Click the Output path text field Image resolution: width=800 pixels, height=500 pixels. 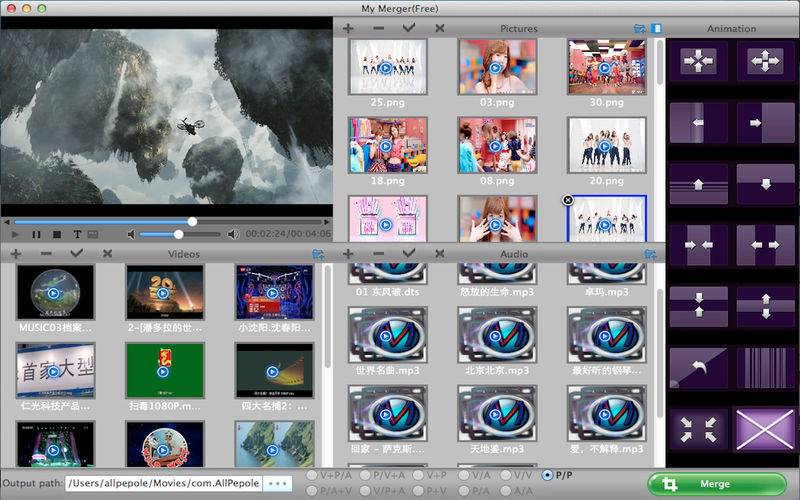tap(164, 483)
